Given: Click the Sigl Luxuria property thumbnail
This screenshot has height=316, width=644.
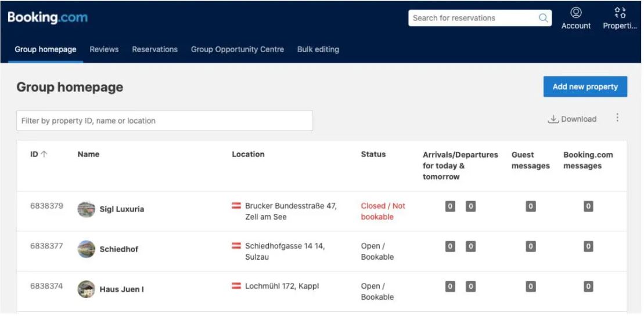Looking at the screenshot, I should pyautogui.click(x=86, y=209).
